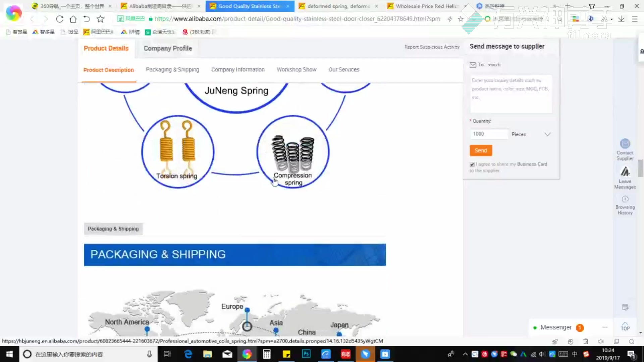Click the browser forward arrow

46,19
